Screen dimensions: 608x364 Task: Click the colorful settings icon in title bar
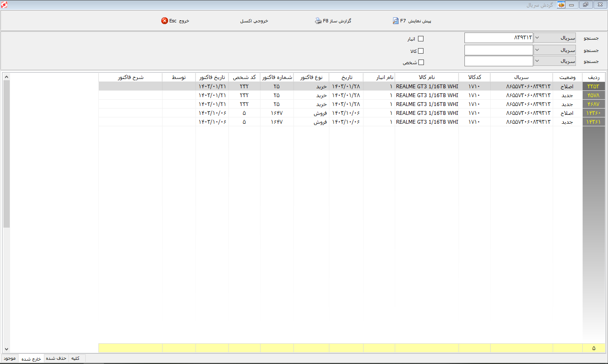coord(561,5)
